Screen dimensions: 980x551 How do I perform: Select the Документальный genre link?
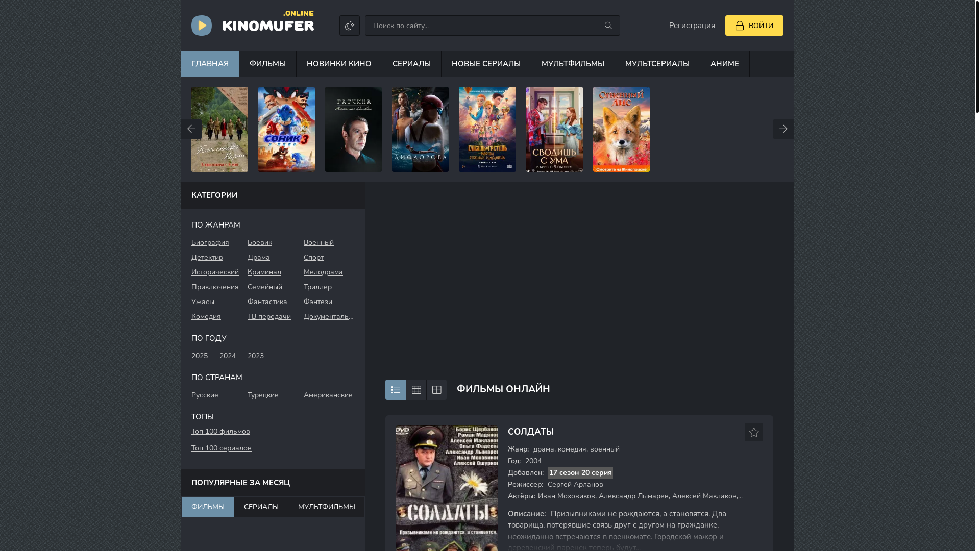pos(329,316)
